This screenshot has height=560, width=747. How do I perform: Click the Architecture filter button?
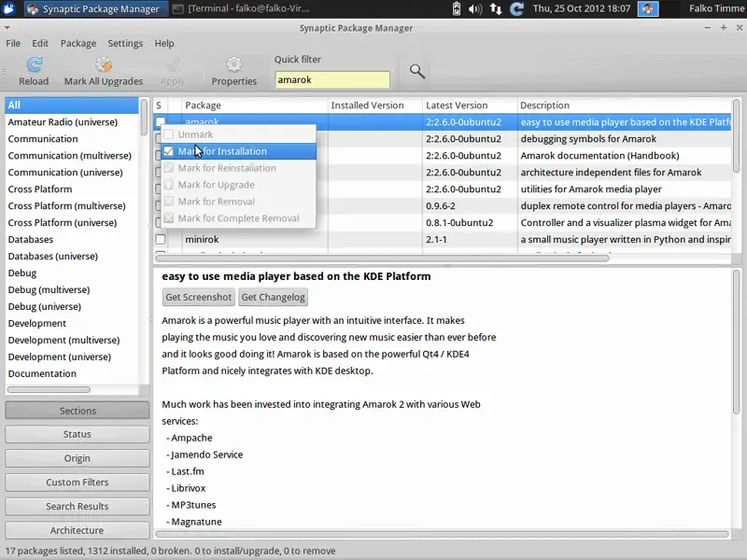[x=78, y=530]
